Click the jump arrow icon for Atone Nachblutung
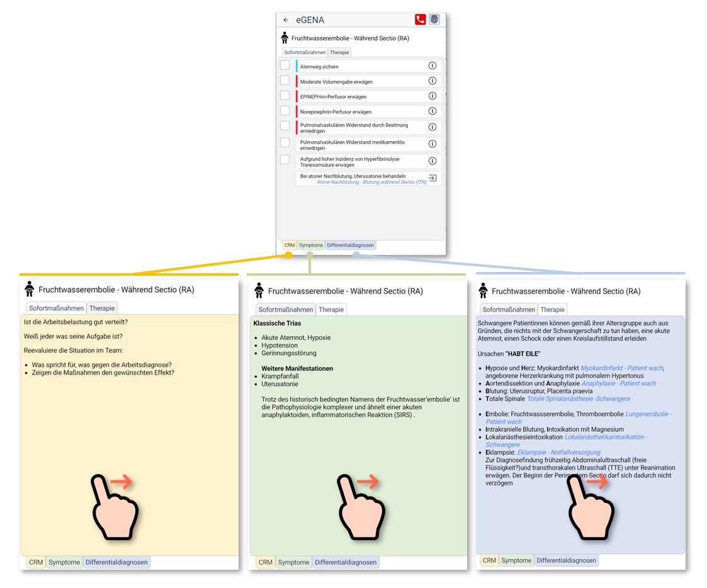Screen dimensions: 707x588 (433, 178)
